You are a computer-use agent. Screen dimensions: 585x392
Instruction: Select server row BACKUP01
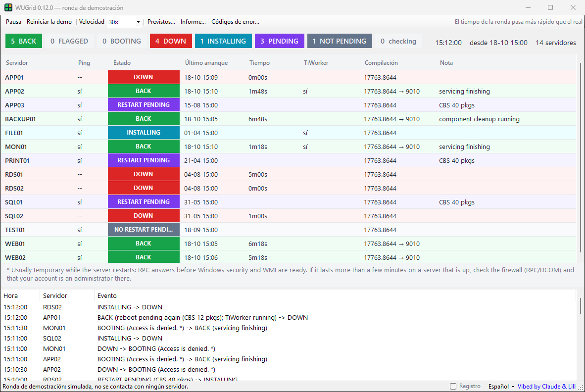point(288,119)
